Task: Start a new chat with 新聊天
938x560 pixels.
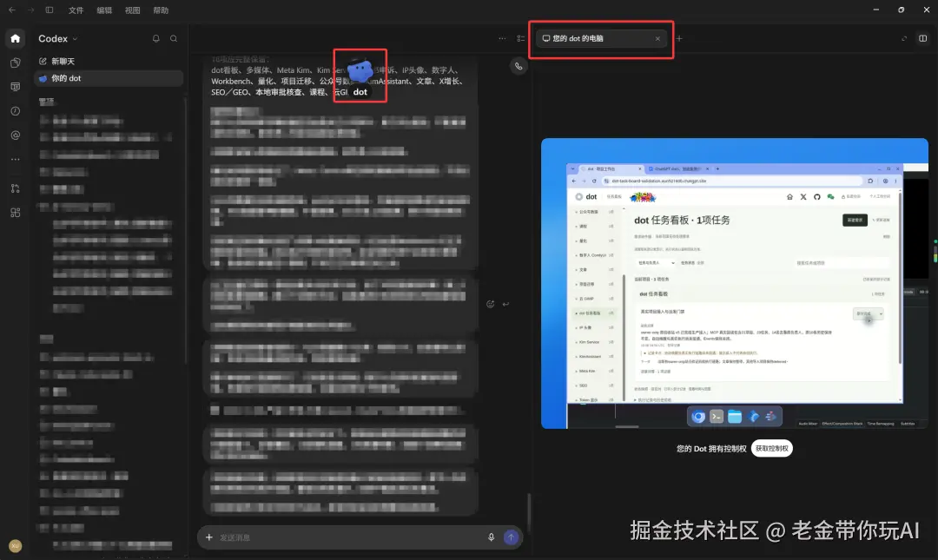Action: point(56,61)
